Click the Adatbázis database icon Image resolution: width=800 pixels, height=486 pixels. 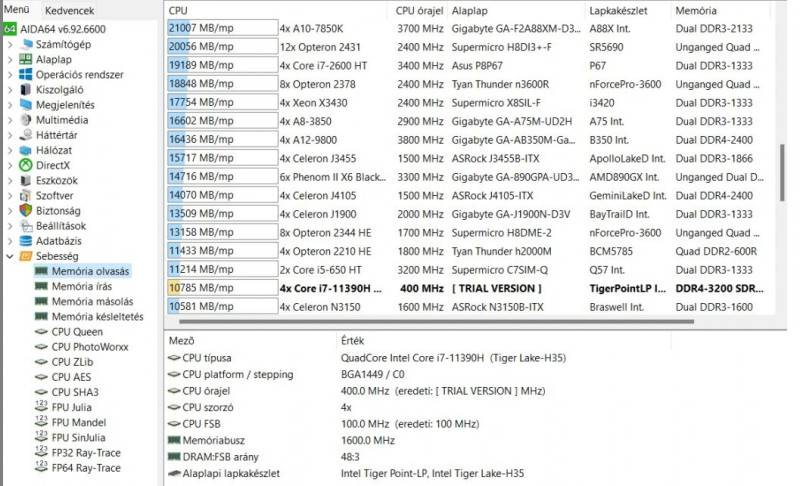26,241
